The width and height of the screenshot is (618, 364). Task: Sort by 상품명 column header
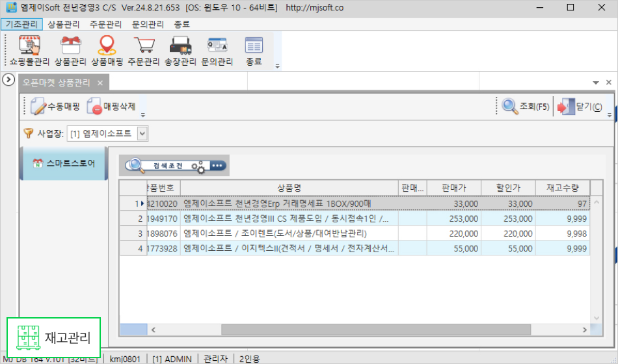(x=289, y=188)
